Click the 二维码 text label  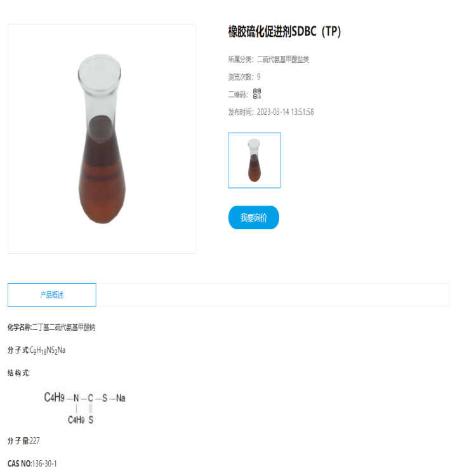pos(238,95)
